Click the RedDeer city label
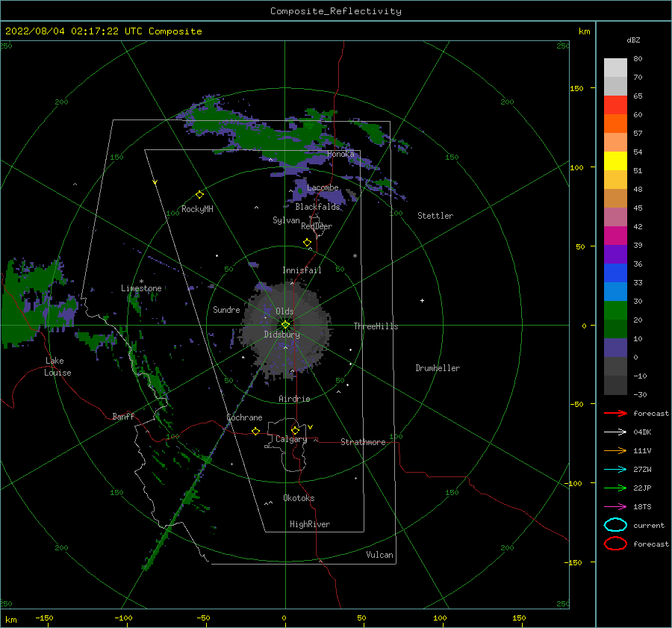 click(x=317, y=226)
